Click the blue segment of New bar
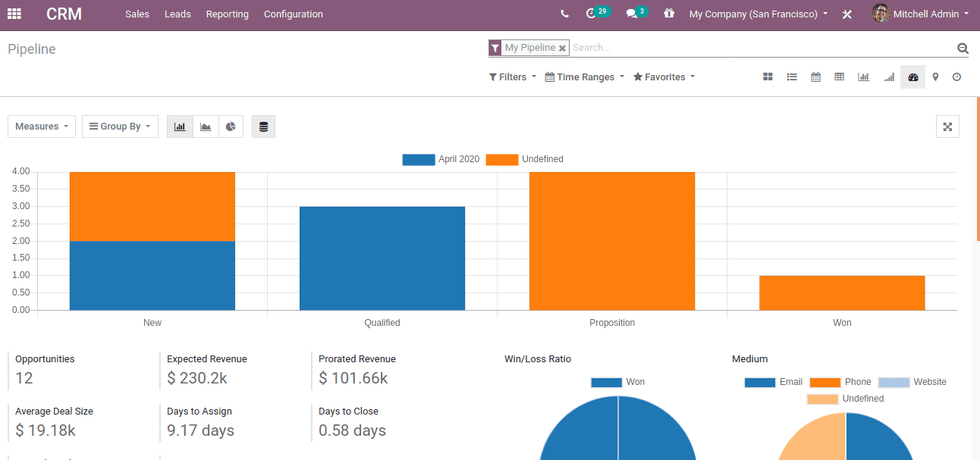The height and width of the screenshot is (460, 980). (x=152, y=276)
